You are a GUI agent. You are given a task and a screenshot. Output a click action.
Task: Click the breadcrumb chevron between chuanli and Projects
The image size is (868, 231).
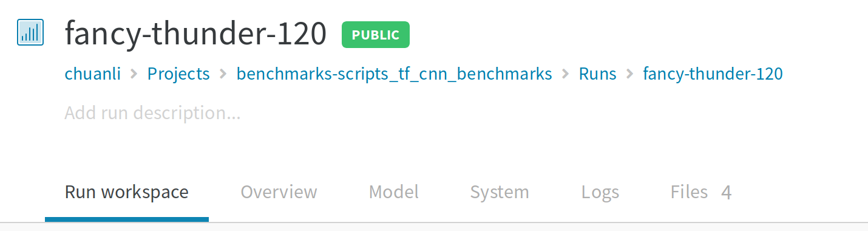click(134, 74)
